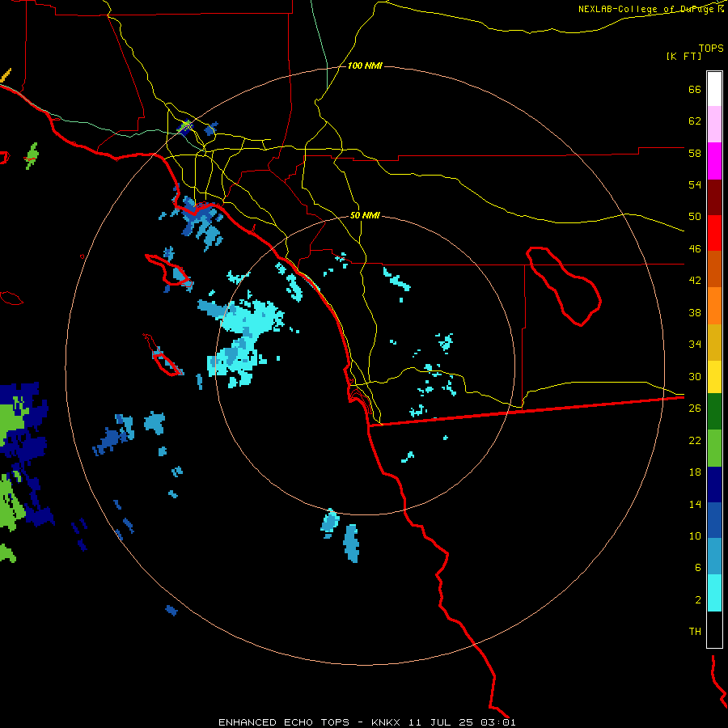Click the light pink legend swatch
Viewport: 728px width, 728px height.
[714, 125]
